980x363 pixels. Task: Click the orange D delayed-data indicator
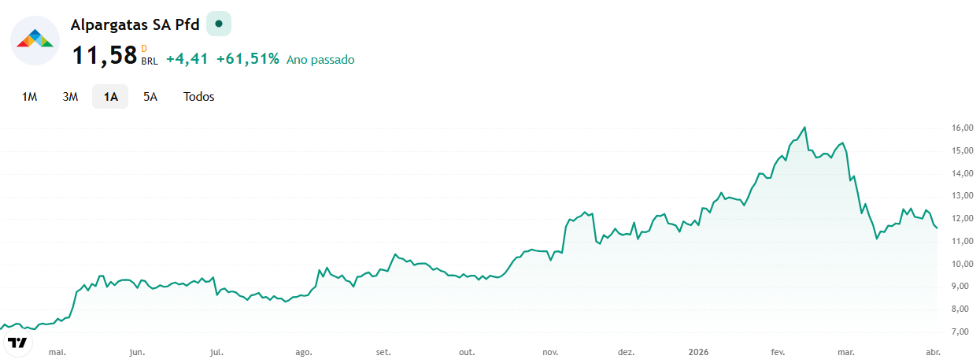click(144, 49)
